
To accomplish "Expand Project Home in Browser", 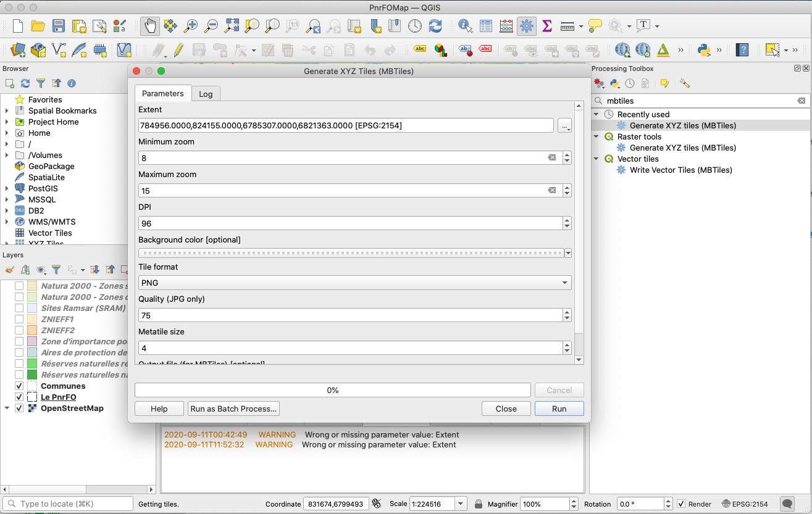I will pos(7,122).
